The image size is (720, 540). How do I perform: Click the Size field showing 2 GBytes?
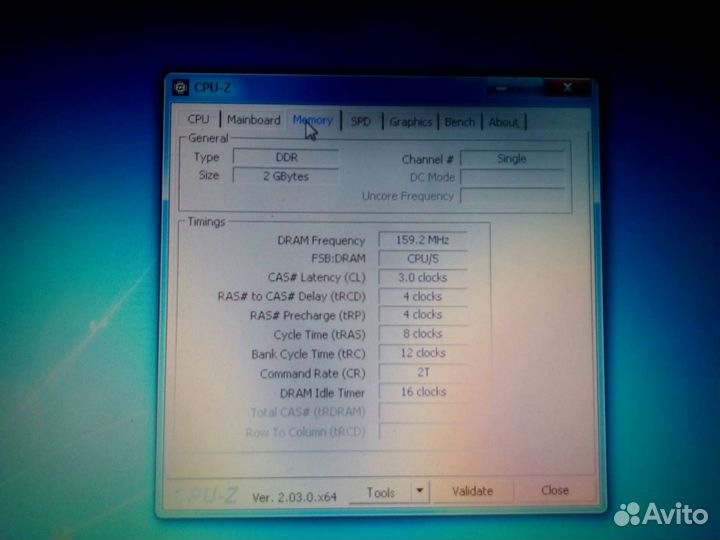click(286, 176)
